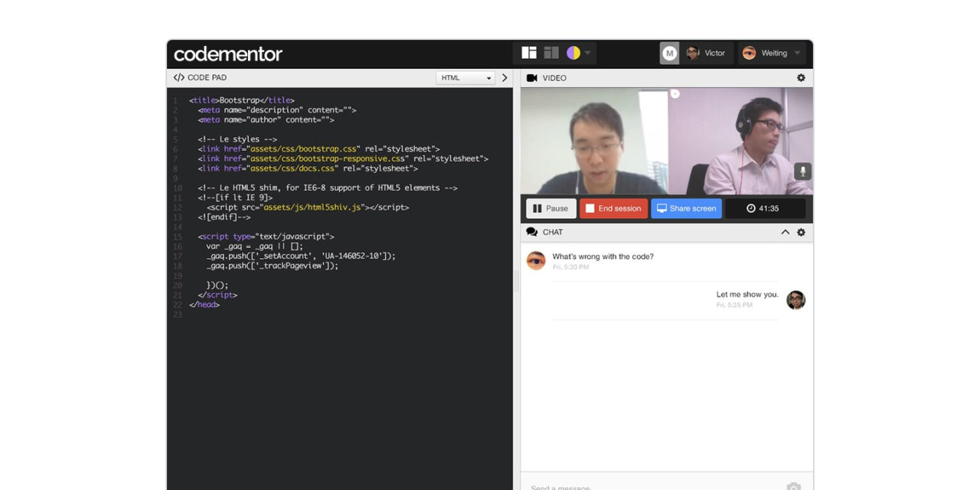Pause the mentoring session
Screen dimensions: 980x490
click(x=550, y=208)
